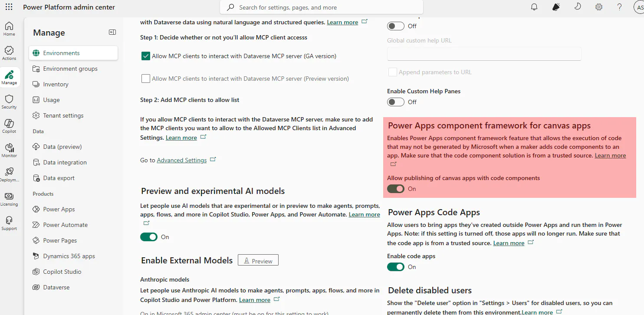Click the Data export icon
644x315 pixels.
pos(36,178)
